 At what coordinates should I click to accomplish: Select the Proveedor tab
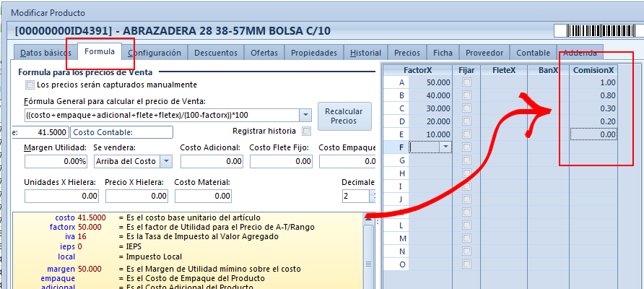point(484,53)
